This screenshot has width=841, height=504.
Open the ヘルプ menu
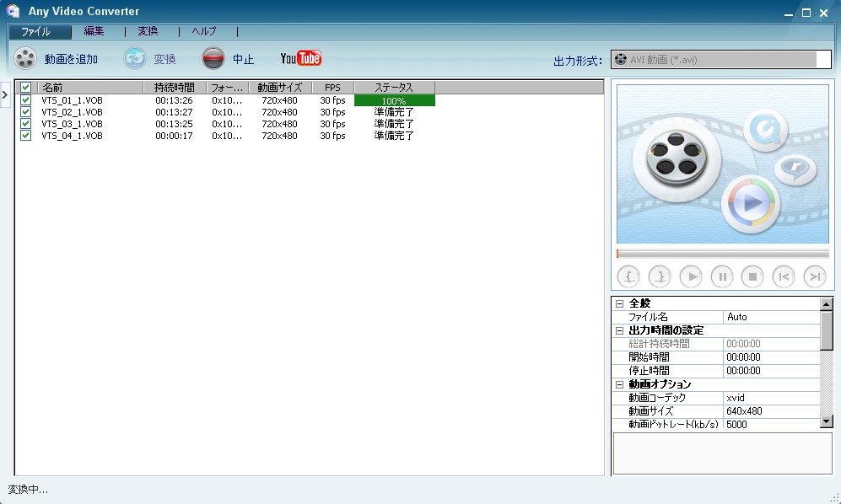coord(204,31)
